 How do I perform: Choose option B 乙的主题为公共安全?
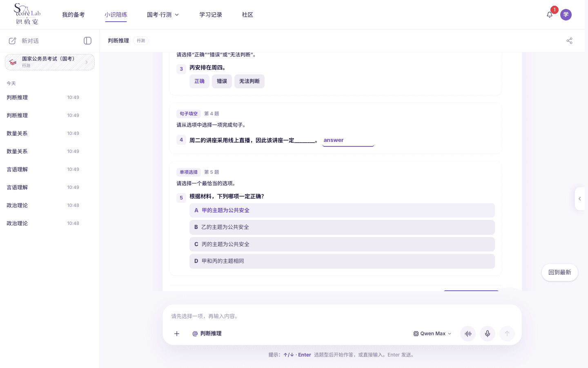click(342, 227)
